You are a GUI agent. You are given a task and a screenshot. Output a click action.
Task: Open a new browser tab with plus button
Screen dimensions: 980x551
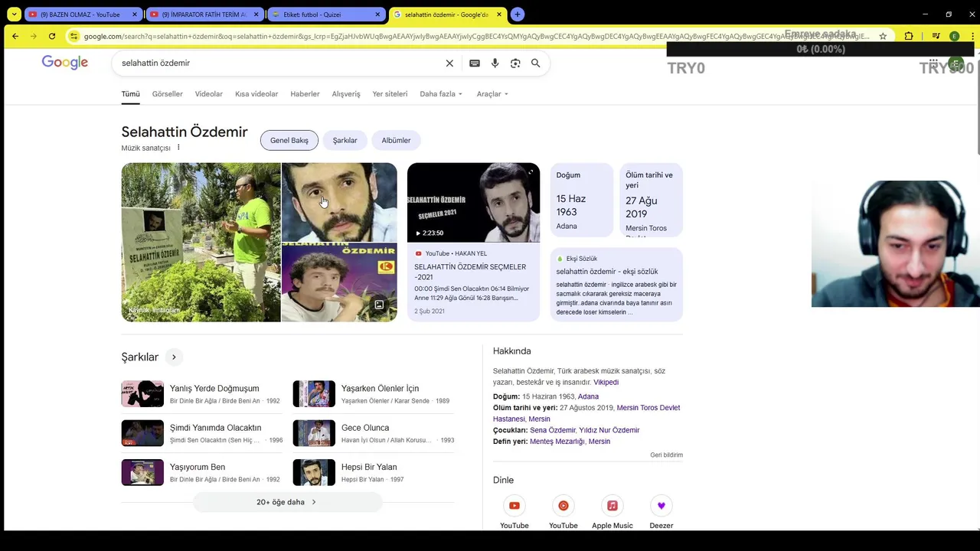[x=518, y=14]
